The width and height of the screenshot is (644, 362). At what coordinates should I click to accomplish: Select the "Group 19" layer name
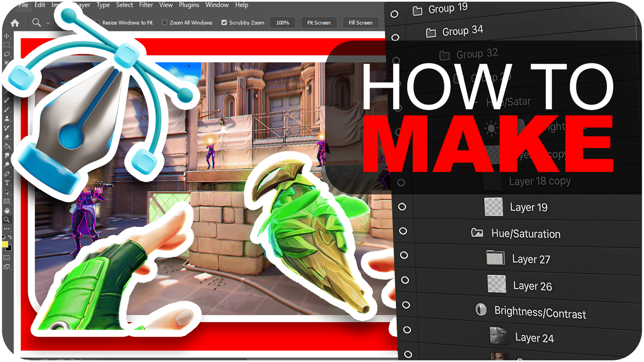pyautogui.click(x=448, y=8)
